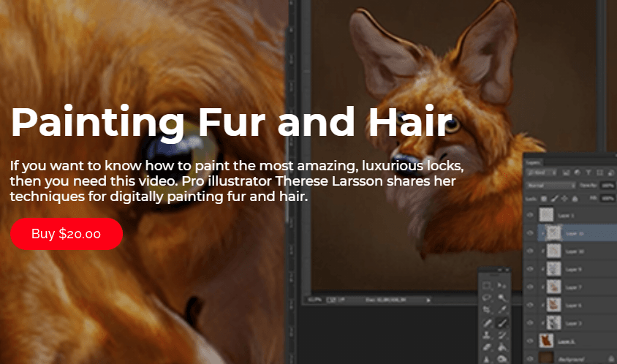Viewport: 617px width, 364px height.
Task: Click the Opacity percentage field
Action: 607,186
